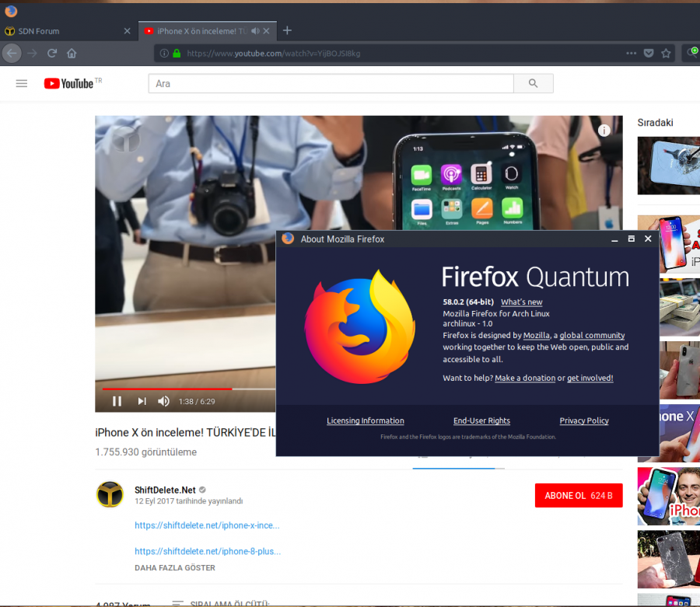700x607 pixels.
Task: Click the 1:38 / 6:29 time display
Action: 197,401
